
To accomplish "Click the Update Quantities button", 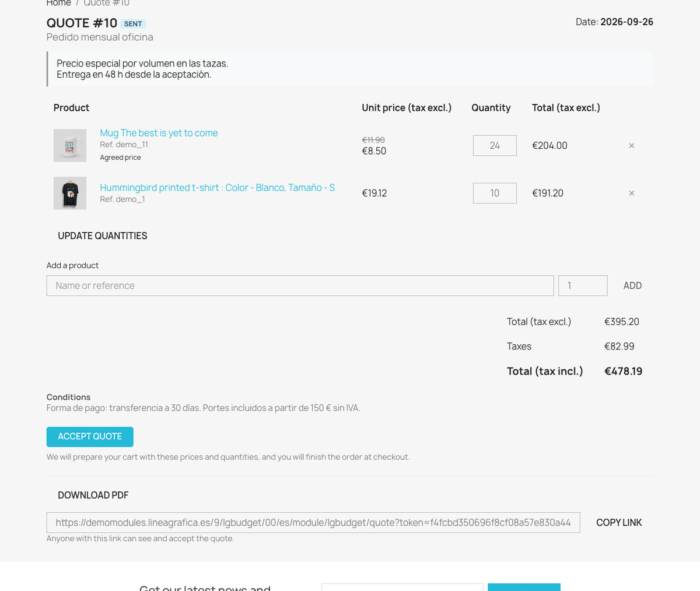I will tap(103, 236).
